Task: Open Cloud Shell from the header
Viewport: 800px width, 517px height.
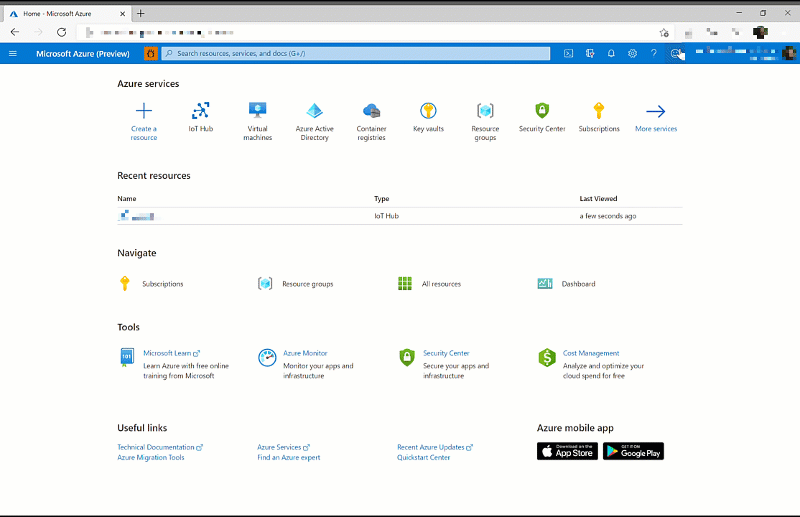Action: (568, 54)
